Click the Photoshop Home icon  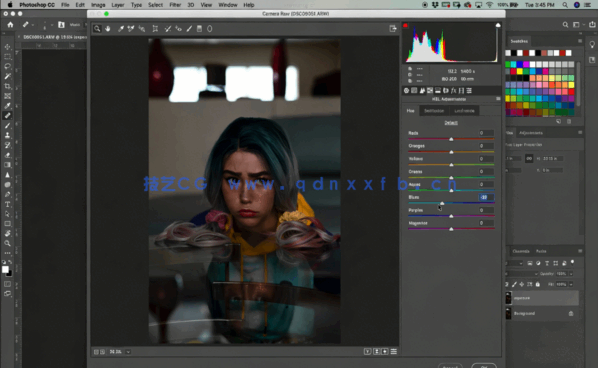(x=10, y=25)
